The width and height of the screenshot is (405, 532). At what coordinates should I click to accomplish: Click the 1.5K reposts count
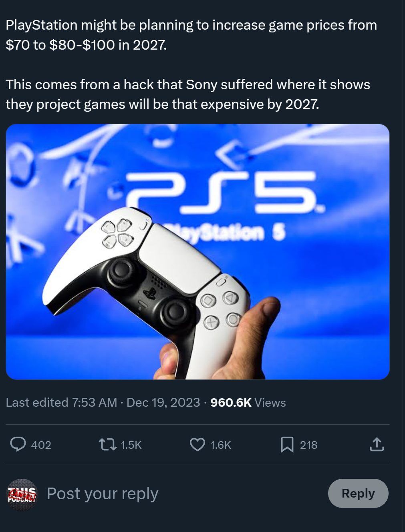(x=131, y=445)
